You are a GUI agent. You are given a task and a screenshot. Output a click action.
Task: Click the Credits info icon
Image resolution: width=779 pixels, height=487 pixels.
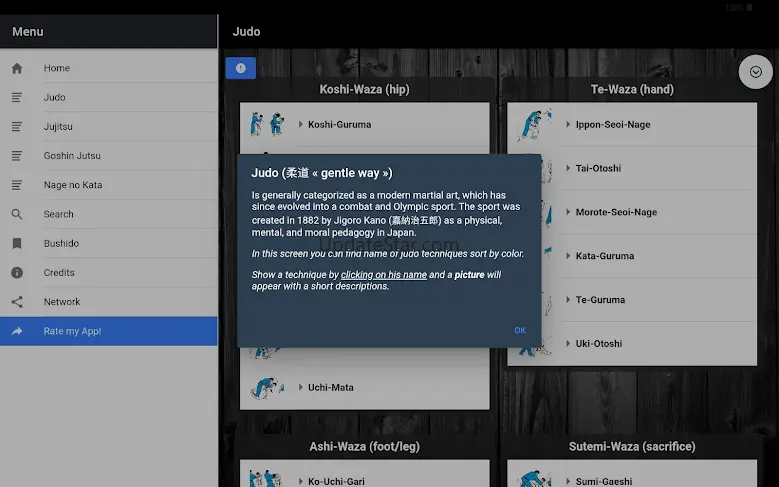(x=17, y=272)
